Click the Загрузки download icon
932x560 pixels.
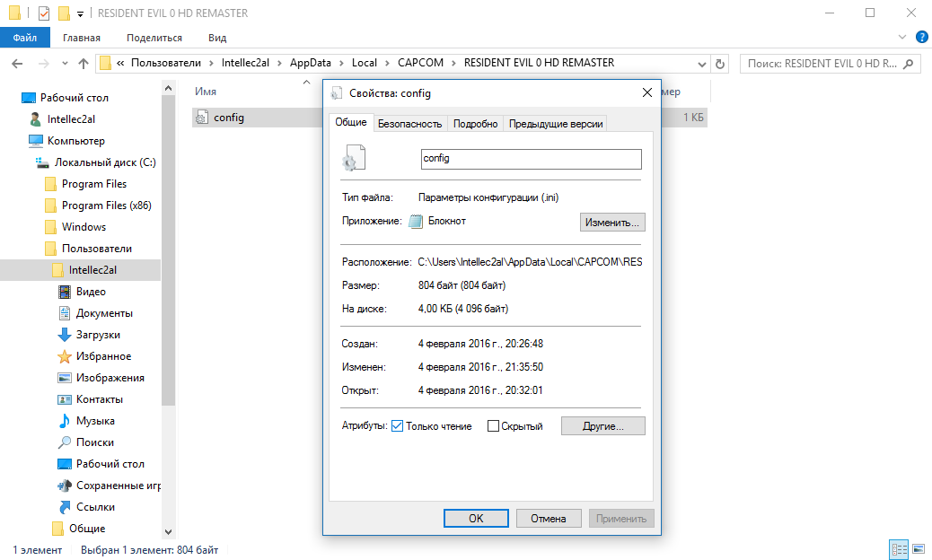(x=64, y=335)
